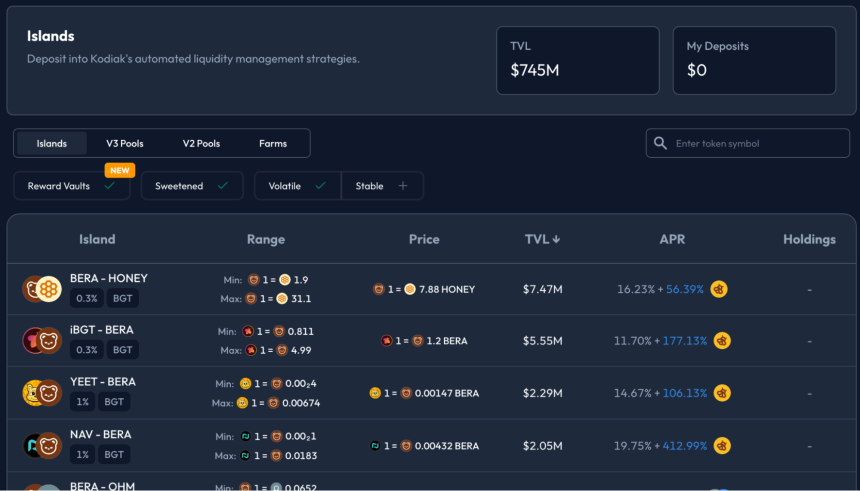Click the Max 31.1 range value

(302, 298)
